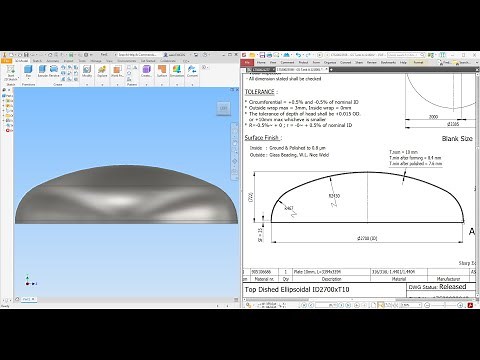This screenshot has width=480, height=360.
Task: Open File tab in Inventor
Action: pos(6,61)
